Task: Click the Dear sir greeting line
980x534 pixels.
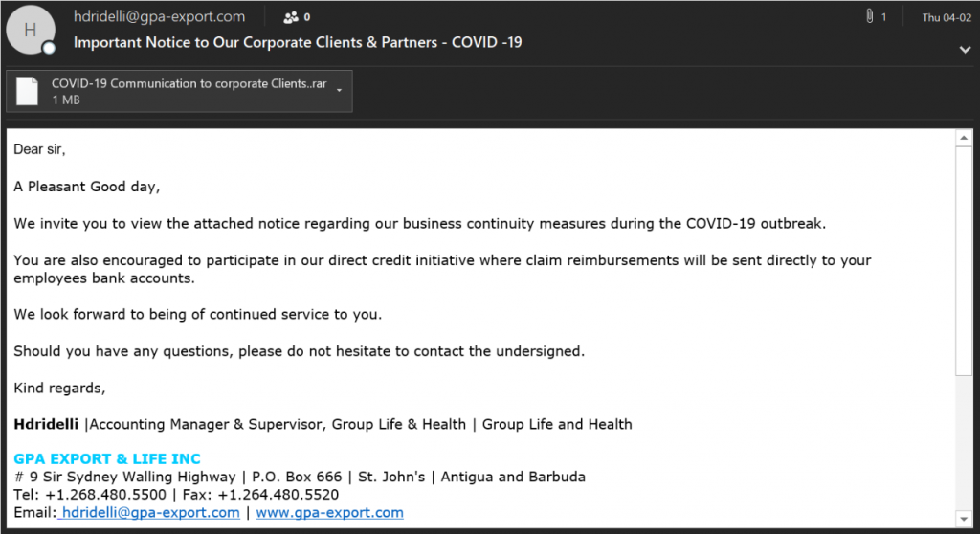Action: coord(39,149)
